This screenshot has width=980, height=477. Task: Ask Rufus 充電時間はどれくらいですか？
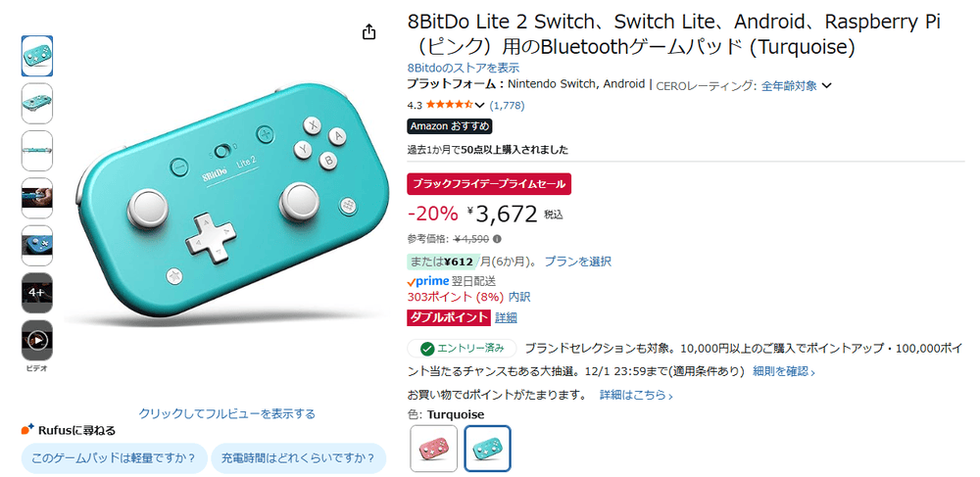pyautogui.click(x=298, y=457)
